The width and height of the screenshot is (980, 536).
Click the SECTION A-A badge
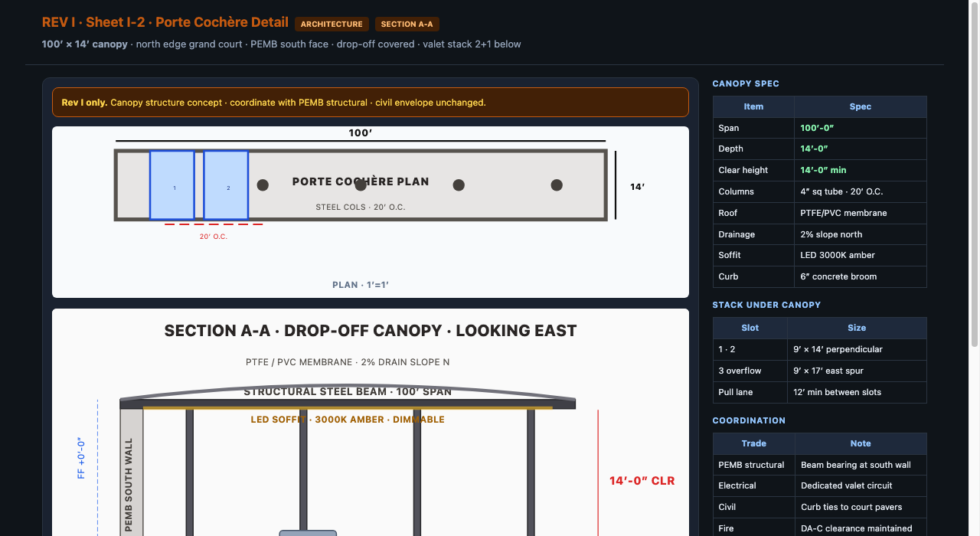click(x=407, y=25)
